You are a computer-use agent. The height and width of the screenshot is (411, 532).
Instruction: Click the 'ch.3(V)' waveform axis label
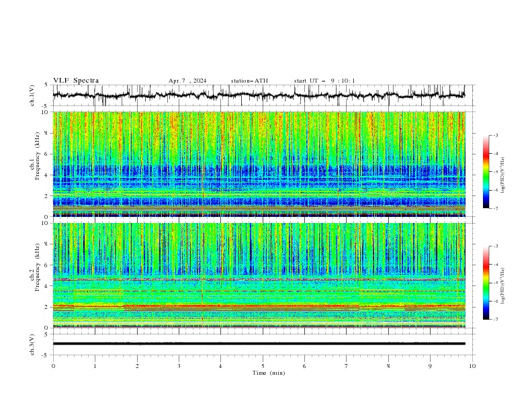pyautogui.click(x=32, y=345)
